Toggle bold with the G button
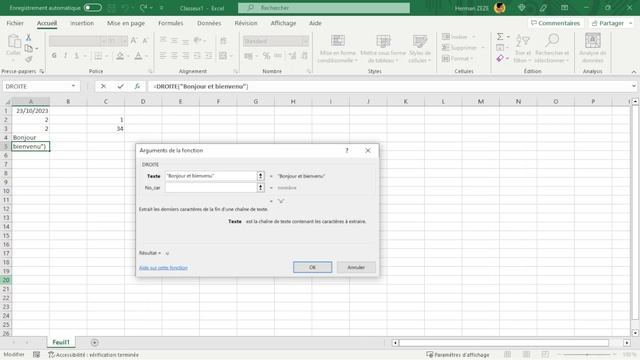 pos(54,56)
